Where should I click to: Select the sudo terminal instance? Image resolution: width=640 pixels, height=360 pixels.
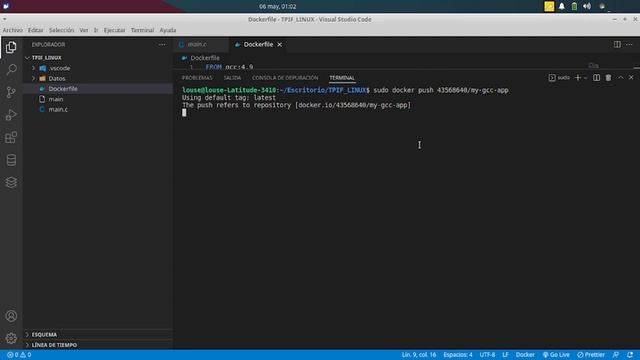[x=559, y=78]
